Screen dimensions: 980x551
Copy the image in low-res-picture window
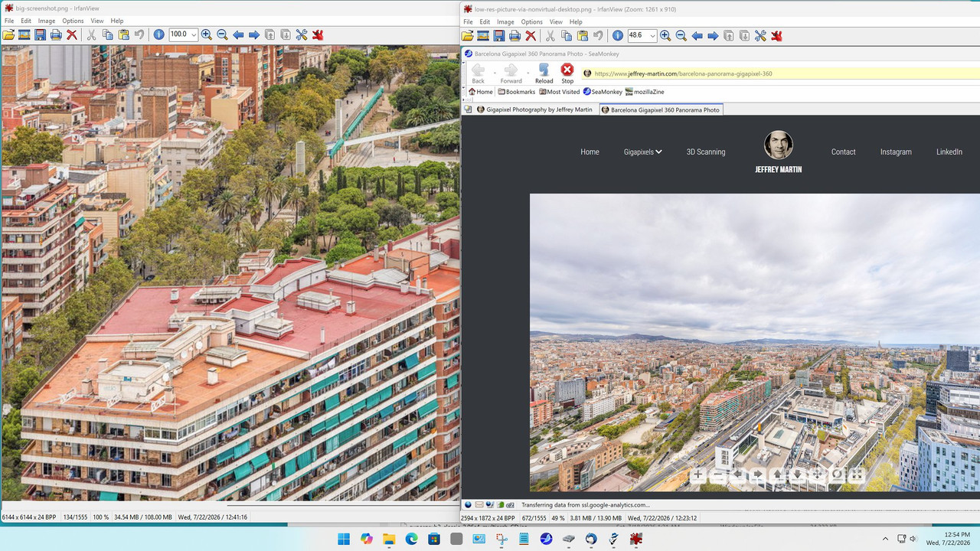(567, 35)
